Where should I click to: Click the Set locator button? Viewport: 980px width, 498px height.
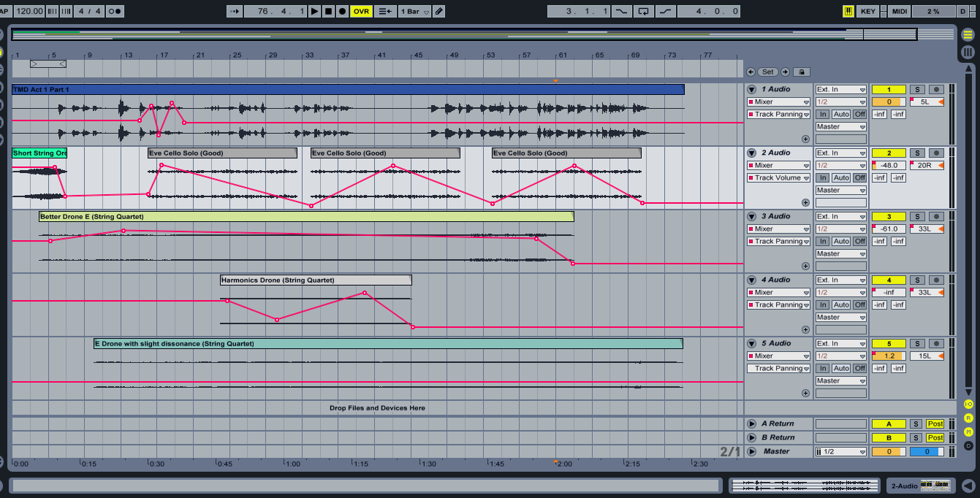[x=767, y=72]
